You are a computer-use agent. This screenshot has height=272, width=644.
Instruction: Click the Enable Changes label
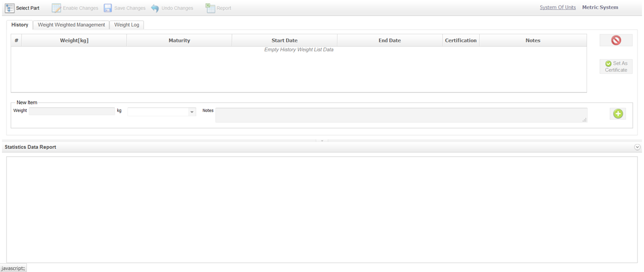(x=80, y=8)
